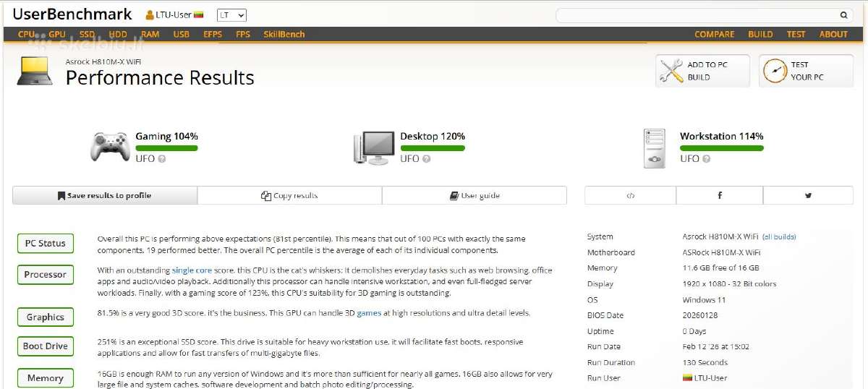
Task: Open the RAM menu item
Action: [x=150, y=34]
